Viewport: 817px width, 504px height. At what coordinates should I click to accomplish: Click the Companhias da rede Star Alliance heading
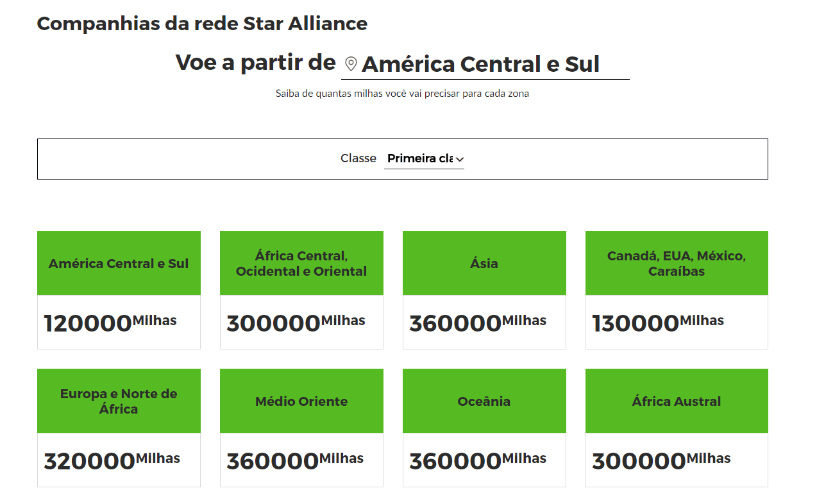(x=202, y=24)
